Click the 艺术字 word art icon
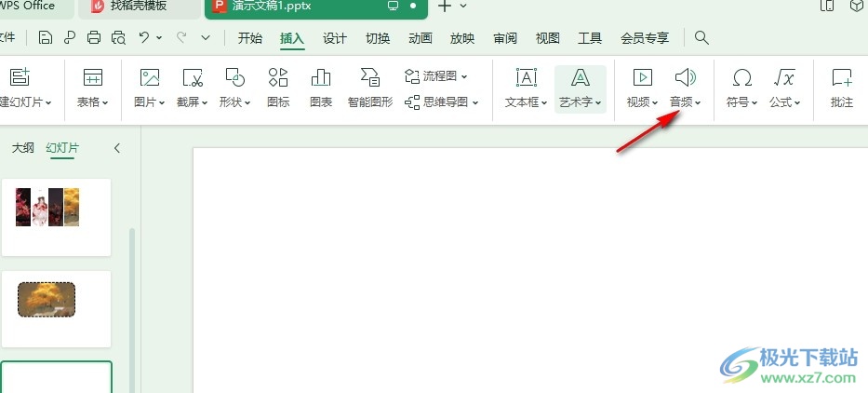868x393 pixels. click(x=581, y=77)
